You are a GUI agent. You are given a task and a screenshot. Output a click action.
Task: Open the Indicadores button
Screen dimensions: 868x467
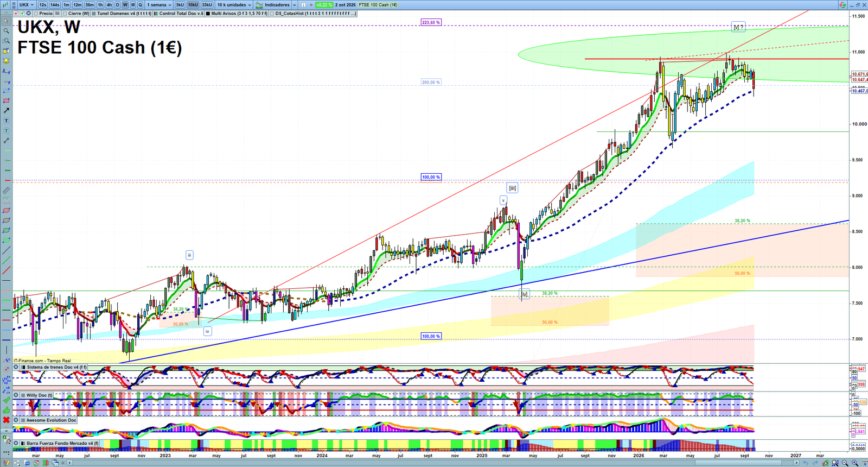[x=273, y=4]
